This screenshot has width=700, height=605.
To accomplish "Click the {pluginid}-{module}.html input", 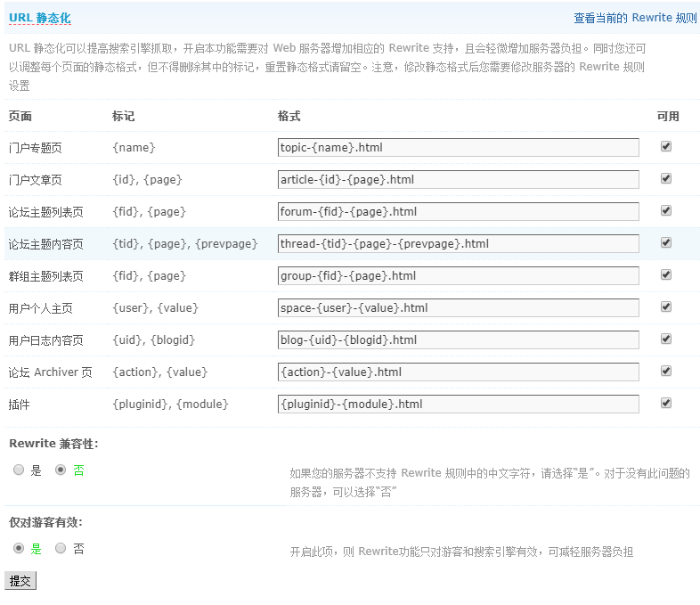I will click(458, 405).
